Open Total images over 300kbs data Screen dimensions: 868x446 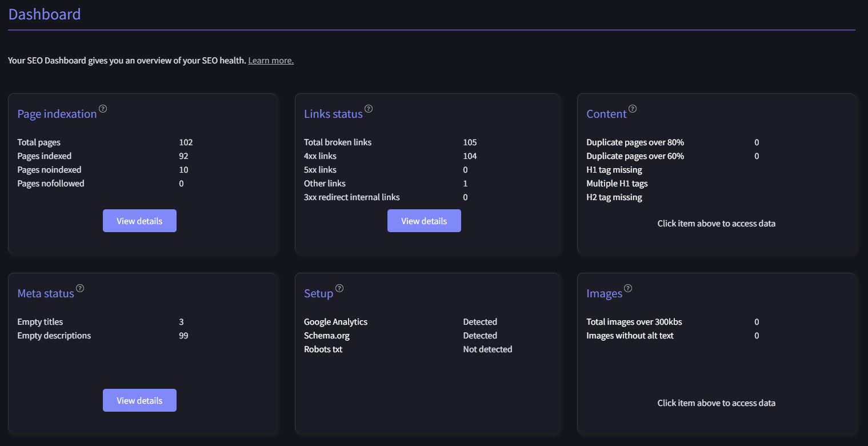tap(634, 322)
